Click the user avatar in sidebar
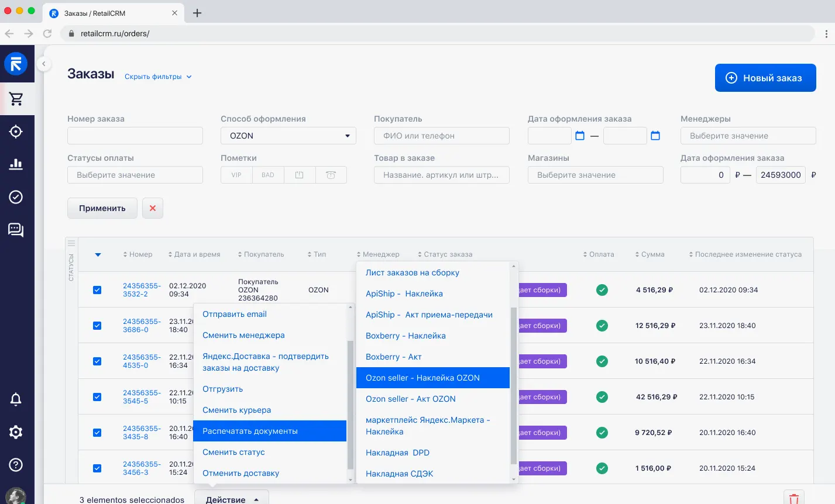 (x=16, y=496)
